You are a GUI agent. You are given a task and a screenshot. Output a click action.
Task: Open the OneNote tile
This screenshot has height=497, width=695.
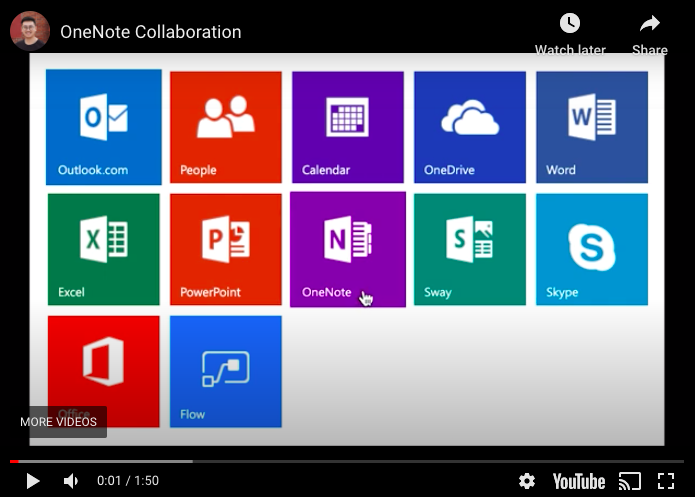tap(348, 249)
